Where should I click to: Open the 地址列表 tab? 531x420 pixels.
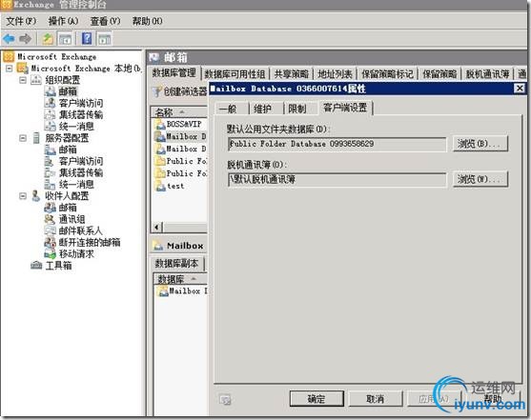(335, 74)
